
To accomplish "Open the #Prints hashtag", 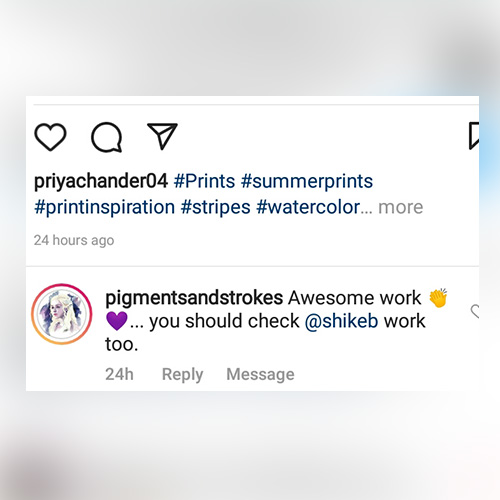I will tap(204, 181).
